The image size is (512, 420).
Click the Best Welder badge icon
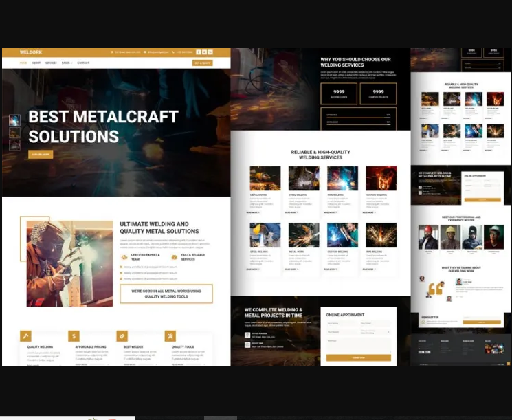122,336
